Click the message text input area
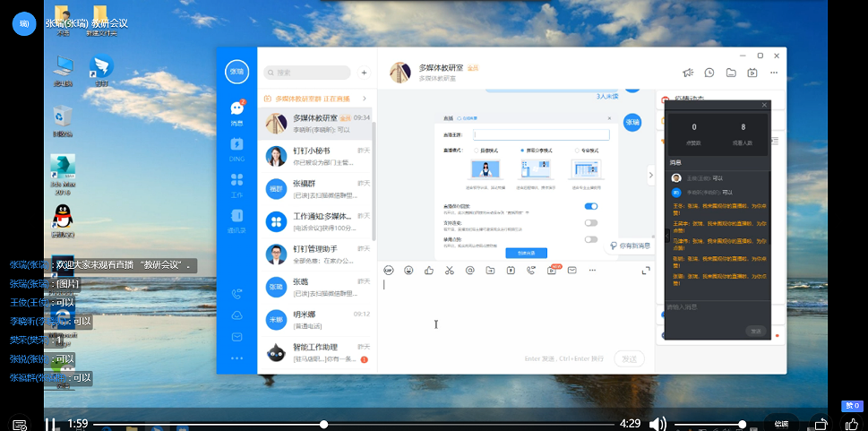The image size is (868, 431). pos(515,313)
